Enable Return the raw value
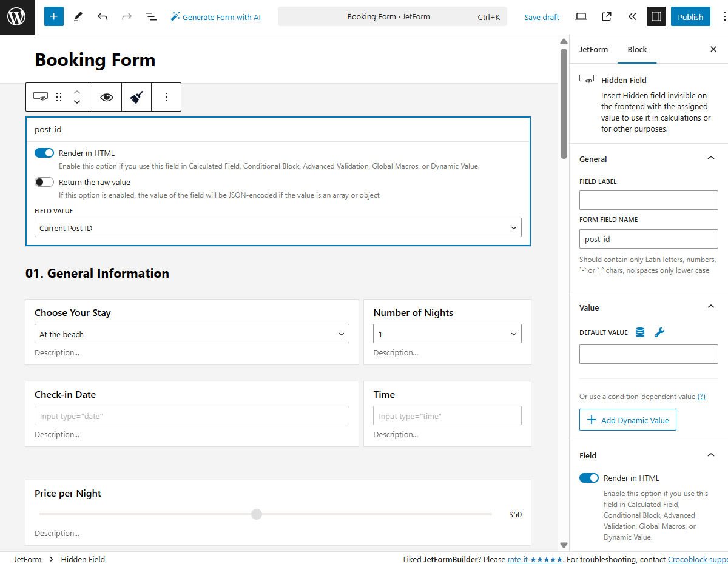Image resolution: width=728 pixels, height=564 pixels. (44, 181)
